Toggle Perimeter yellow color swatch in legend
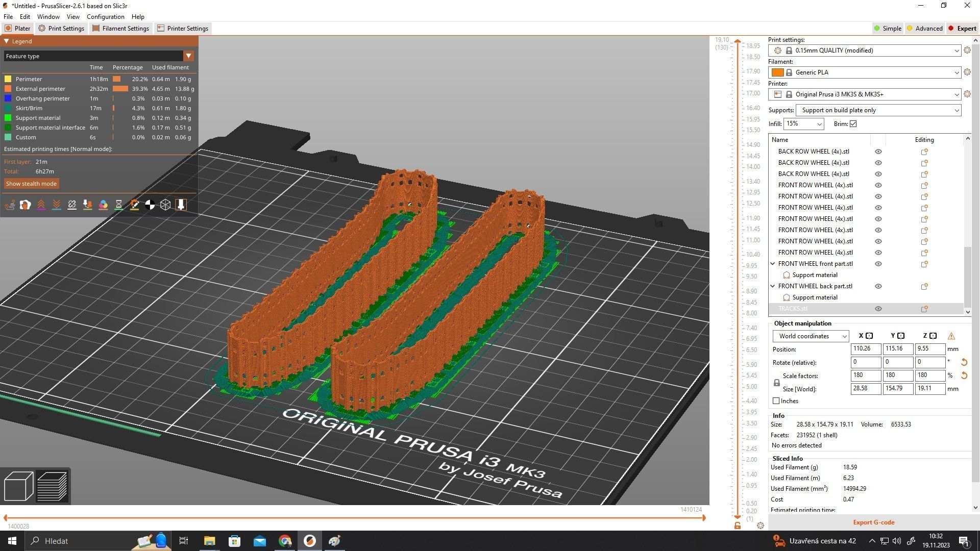Screen dimensions: 980x551 click(x=8, y=79)
